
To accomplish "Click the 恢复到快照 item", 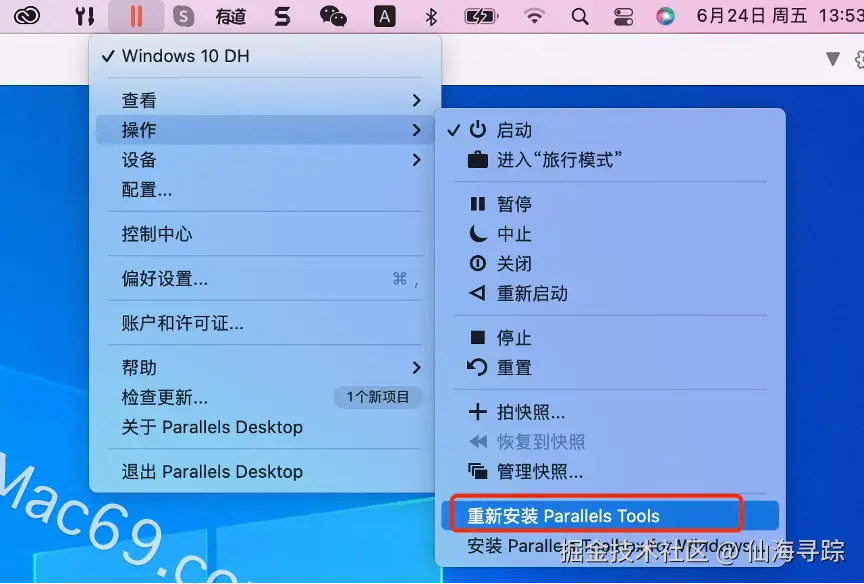I will (610, 442).
